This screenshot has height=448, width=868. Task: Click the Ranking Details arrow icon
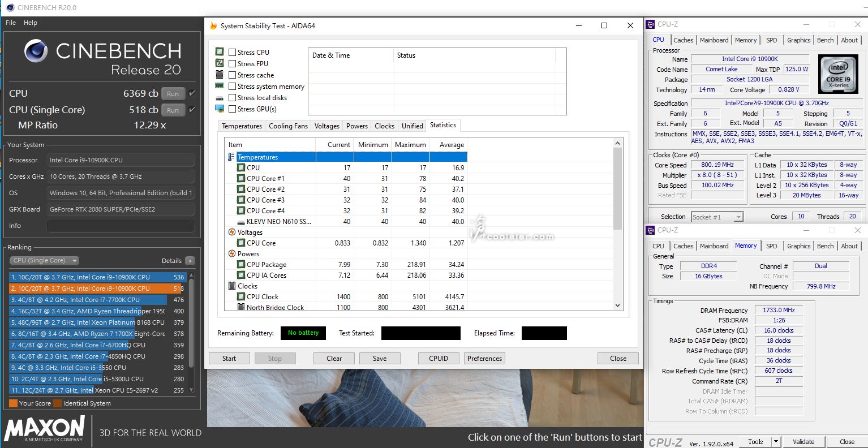[190, 261]
